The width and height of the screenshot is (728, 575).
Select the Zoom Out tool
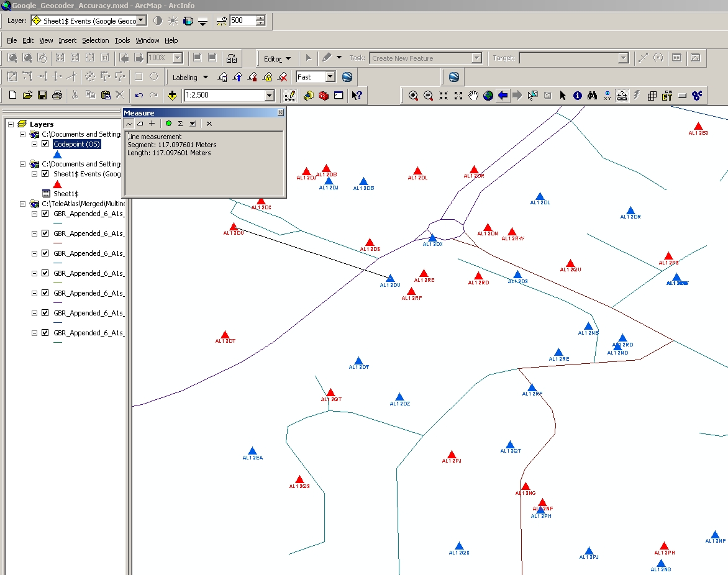(428, 96)
